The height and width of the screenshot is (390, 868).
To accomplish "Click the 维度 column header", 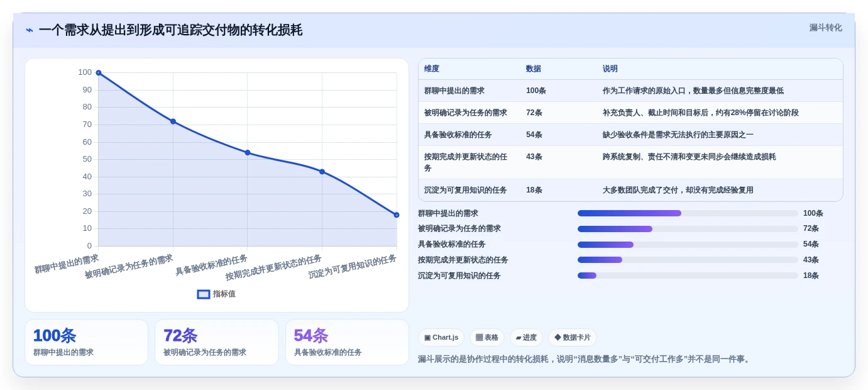I will (432, 69).
